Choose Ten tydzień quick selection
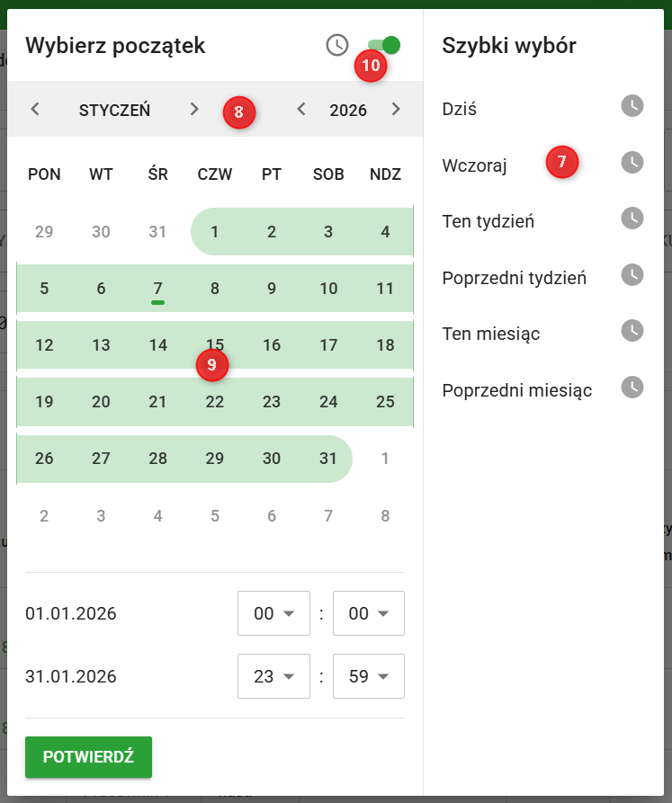This screenshot has height=803, width=672. point(488,220)
